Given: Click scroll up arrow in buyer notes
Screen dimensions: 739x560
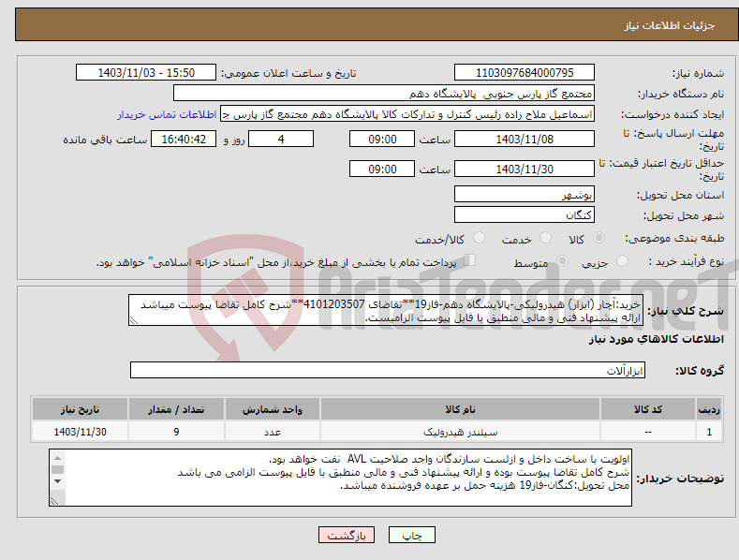Looking at the screenshot, I should [57, 458].
